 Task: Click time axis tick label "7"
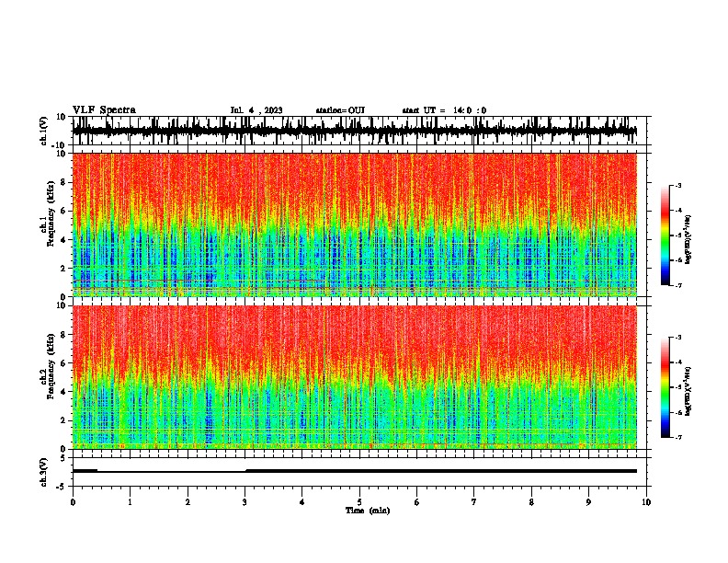coord(474,501)
